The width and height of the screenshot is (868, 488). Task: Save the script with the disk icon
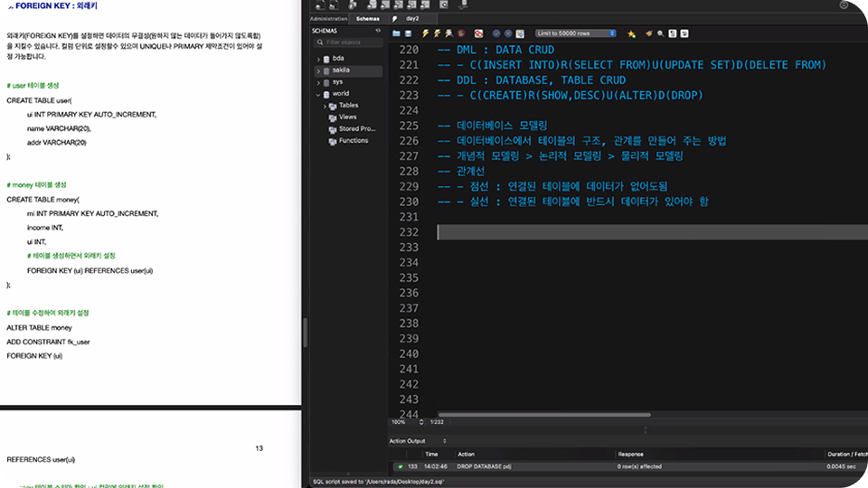point(408,33)
